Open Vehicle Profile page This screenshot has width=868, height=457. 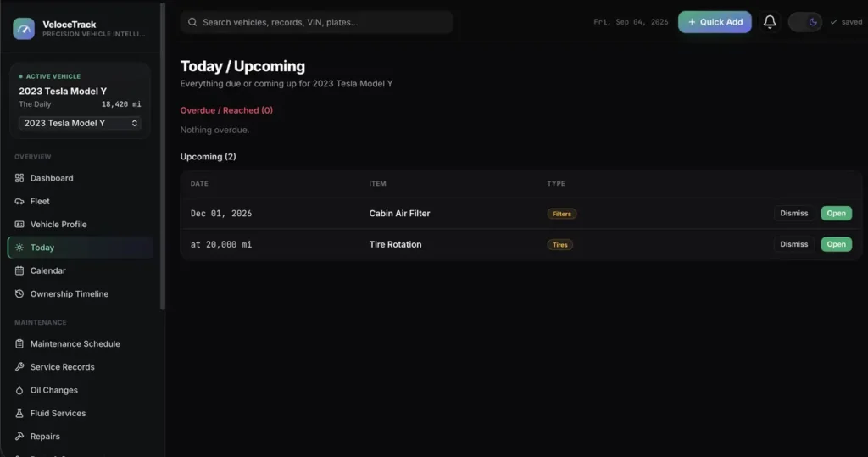click(x=81, y=225)
